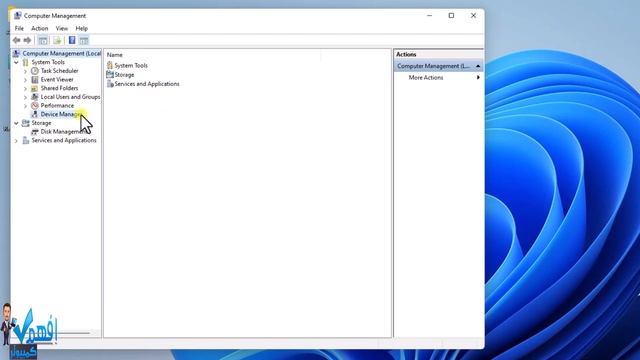Select Storage text in center list

coord(124,75)
